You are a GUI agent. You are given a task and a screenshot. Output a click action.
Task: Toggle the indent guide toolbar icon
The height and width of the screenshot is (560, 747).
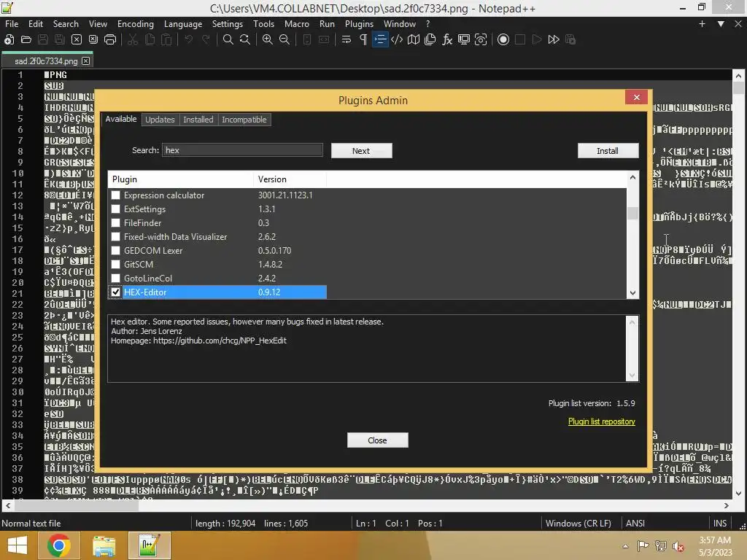379,39
